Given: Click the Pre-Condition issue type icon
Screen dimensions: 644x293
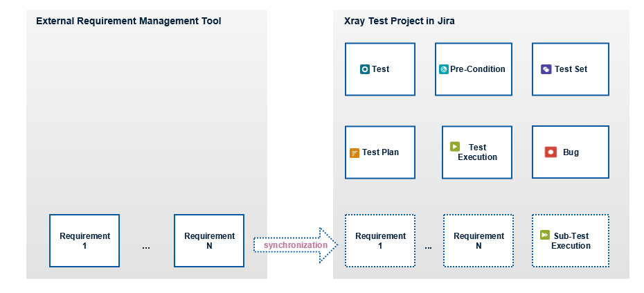Looking at the screenshot, I should point(444,69).
